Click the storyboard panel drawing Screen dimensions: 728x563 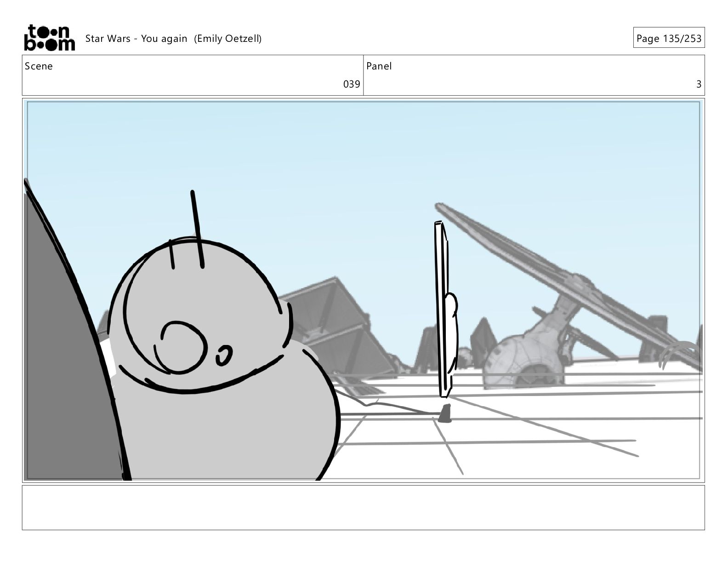(x=363, y=290)
